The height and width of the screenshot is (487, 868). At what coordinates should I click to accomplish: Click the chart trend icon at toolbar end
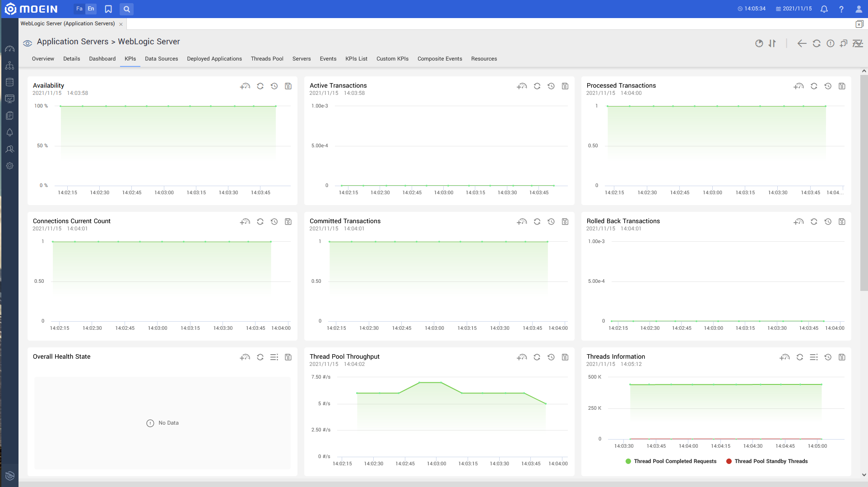coord(858,43)
